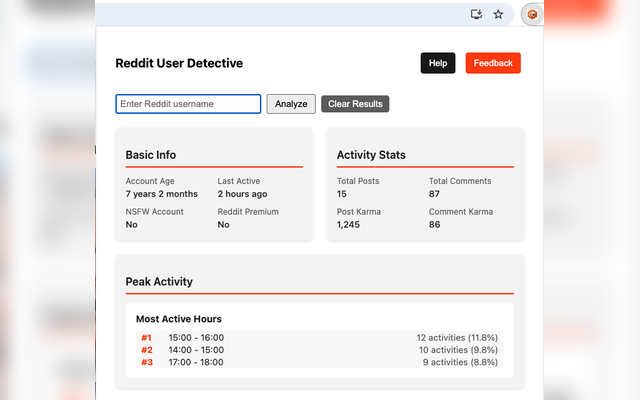Click the Reddit Premium label
This screenshot has height=400, width=640.
pos(248,212)
